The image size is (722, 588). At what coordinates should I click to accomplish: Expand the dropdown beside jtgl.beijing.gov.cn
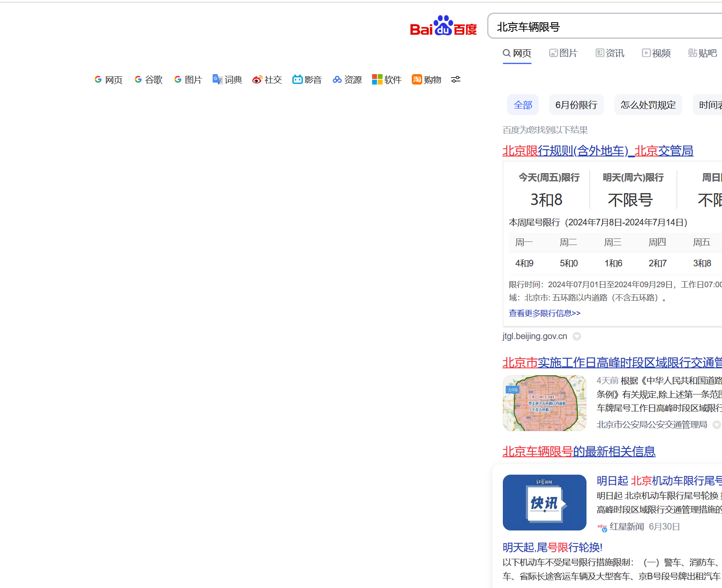pyautogui.click(x=577, y=336)
